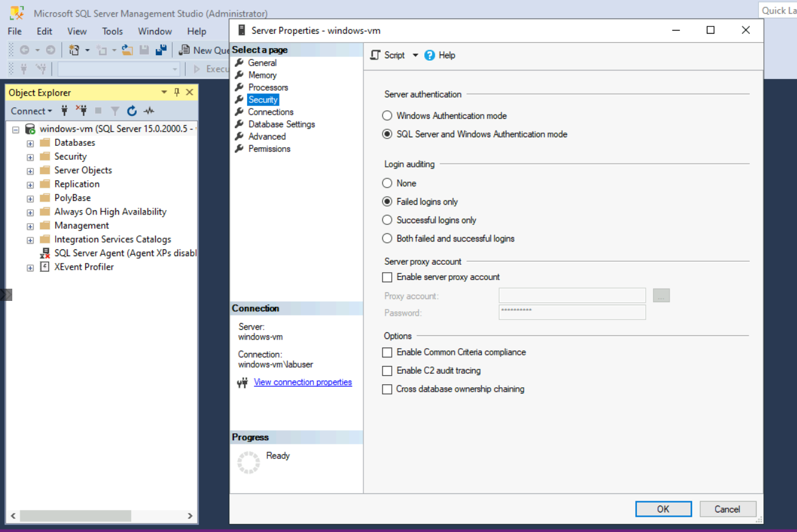Enable C2 audit tracing checkbox

click(x=387, y=371)
